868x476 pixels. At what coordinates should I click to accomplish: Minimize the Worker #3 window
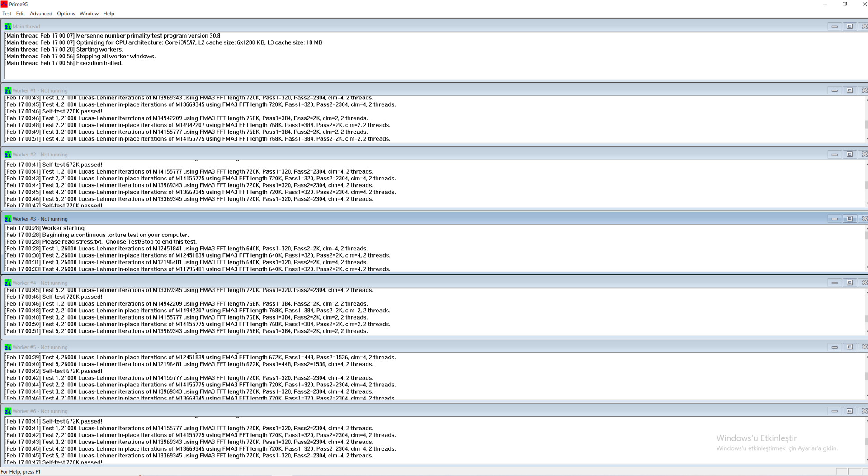[835, 219]
